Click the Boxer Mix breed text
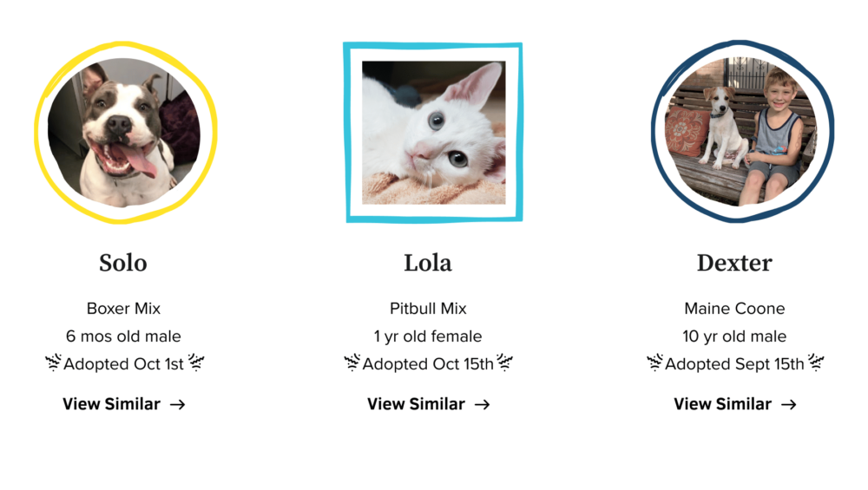868x490 pixels. point(123,309)
